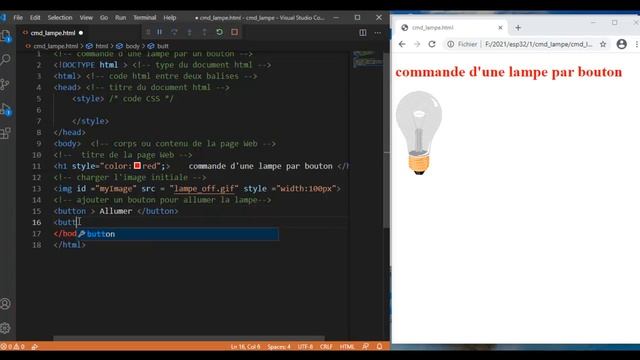This screenshot has width=640, height=360.
Task: Click line number 15 in the gutter
Action: click(37, 211)
